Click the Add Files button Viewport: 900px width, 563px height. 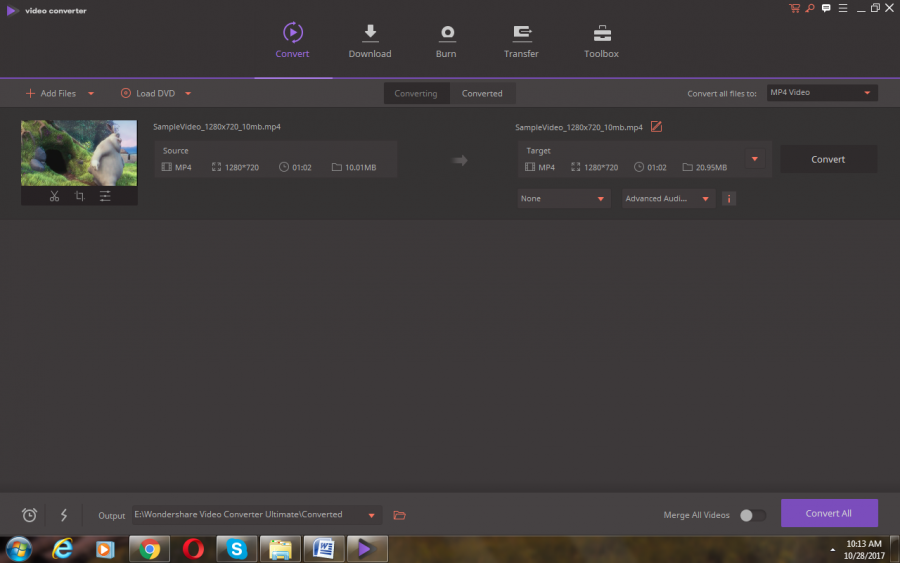(x=52, y=93)
